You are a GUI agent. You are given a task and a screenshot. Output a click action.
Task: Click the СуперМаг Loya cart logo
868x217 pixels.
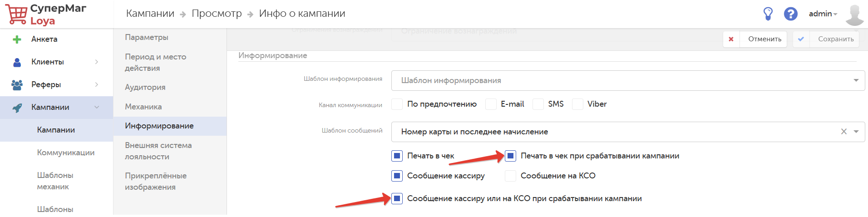(16, 15)
